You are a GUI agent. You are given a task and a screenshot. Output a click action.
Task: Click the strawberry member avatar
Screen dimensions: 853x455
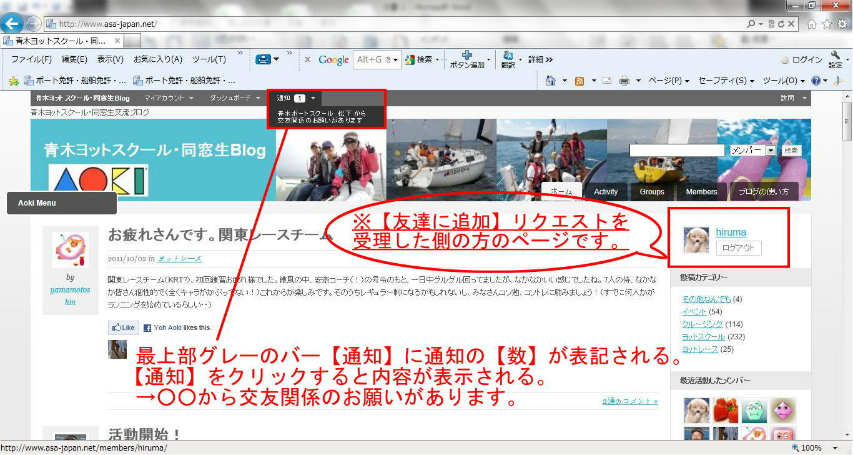point(726,410)
